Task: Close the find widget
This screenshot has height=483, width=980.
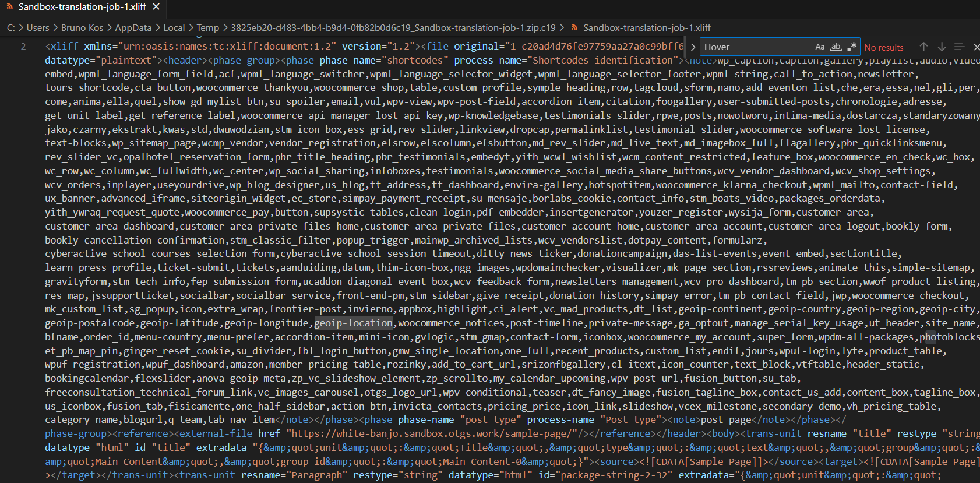Action: pos(976,47)
